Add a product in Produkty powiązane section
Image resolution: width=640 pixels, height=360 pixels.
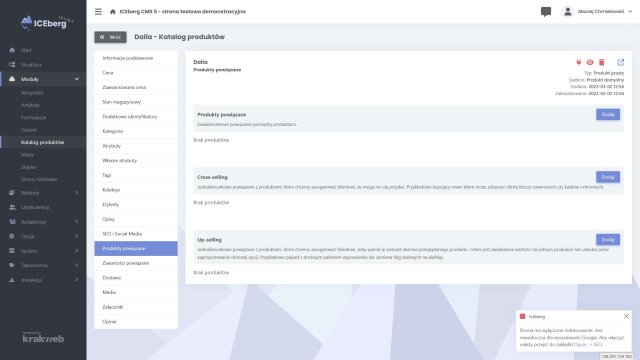pos(608,114)
